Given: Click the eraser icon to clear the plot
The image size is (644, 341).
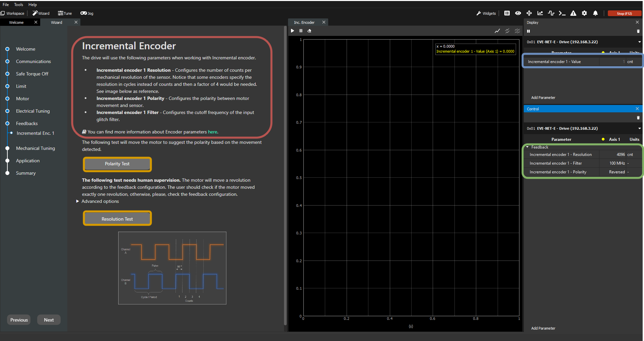Looking at the screenshot, I should tap(309, 31).
